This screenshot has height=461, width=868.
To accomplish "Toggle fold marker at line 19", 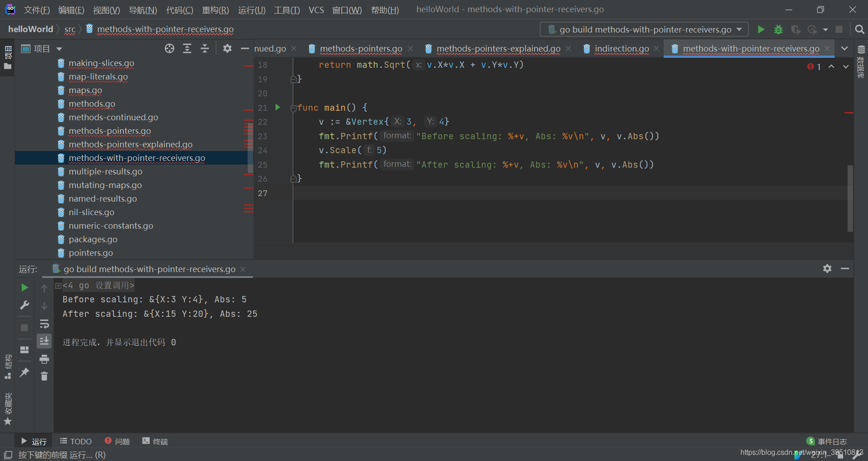I will (x=293, y=79).
